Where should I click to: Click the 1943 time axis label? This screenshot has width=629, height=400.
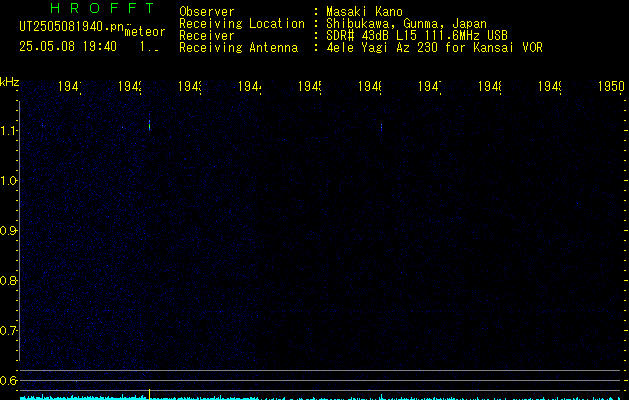189,87
